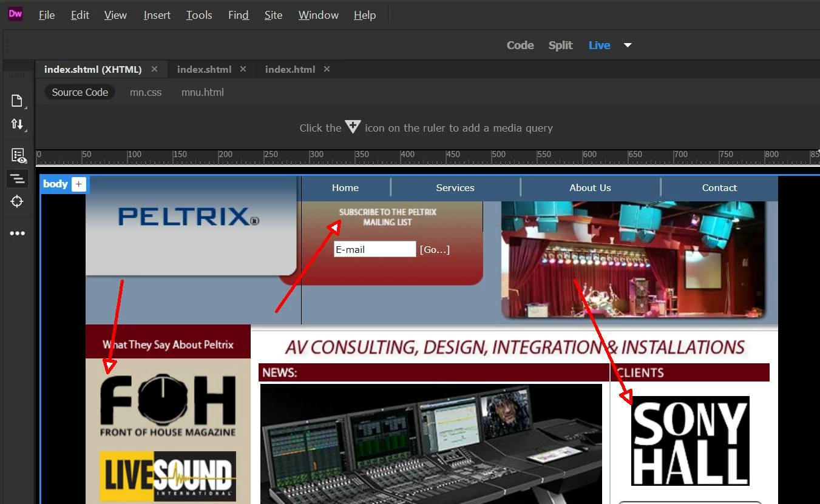Click the plus button beside body tag
Image resolution: width=820 pixels, height=504 pixels.
79,184
